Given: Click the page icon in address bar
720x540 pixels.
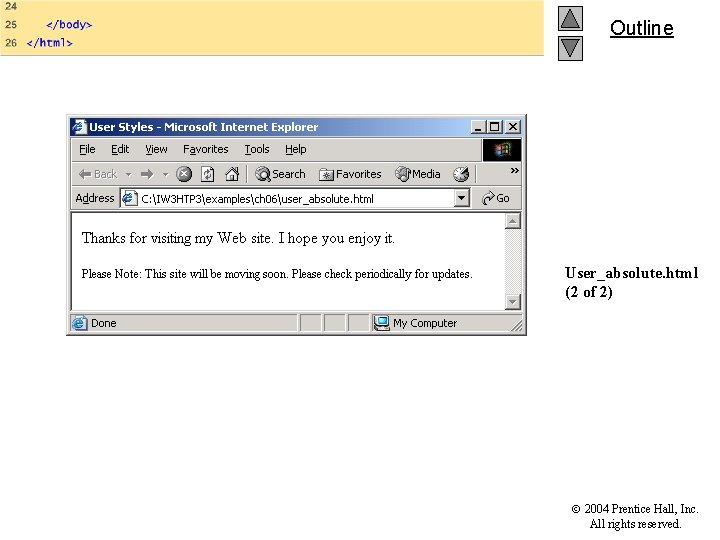Looking at the screenshot, I should 129,198.
